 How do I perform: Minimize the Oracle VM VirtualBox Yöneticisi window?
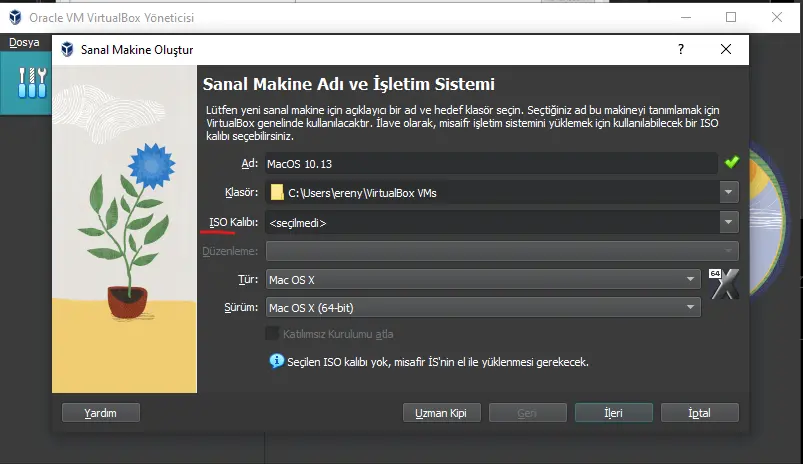coord(686,17)
